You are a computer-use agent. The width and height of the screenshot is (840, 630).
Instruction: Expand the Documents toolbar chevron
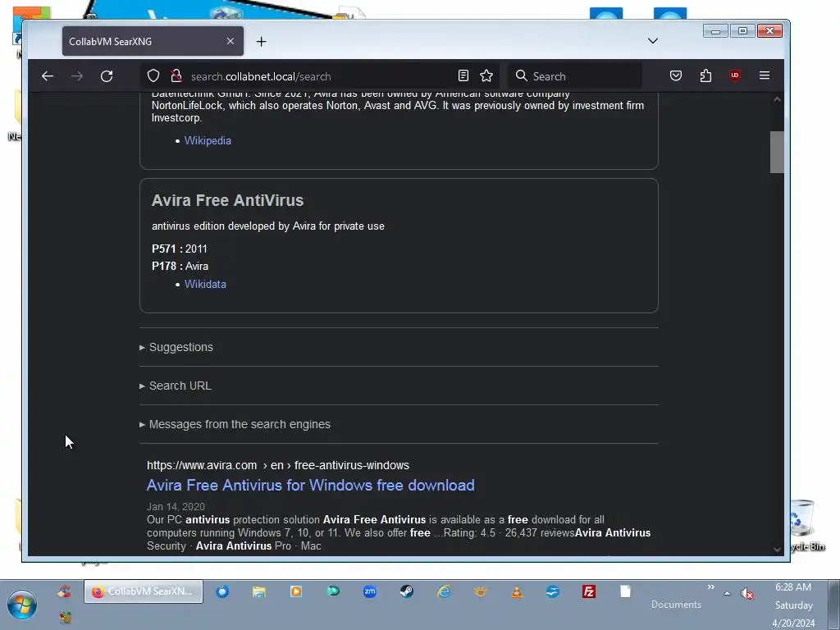[711, 587]
